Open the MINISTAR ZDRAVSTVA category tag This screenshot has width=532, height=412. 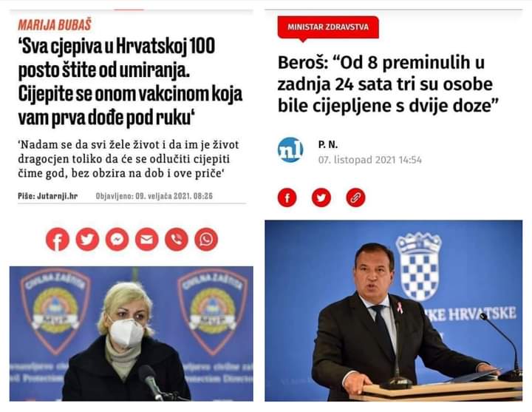(x=328, y=27)
